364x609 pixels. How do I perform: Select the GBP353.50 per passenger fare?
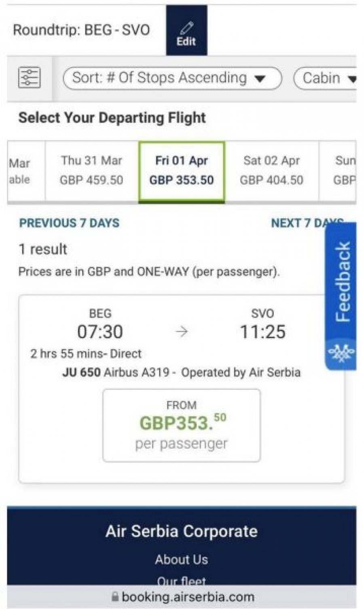(x=182, y=425)
